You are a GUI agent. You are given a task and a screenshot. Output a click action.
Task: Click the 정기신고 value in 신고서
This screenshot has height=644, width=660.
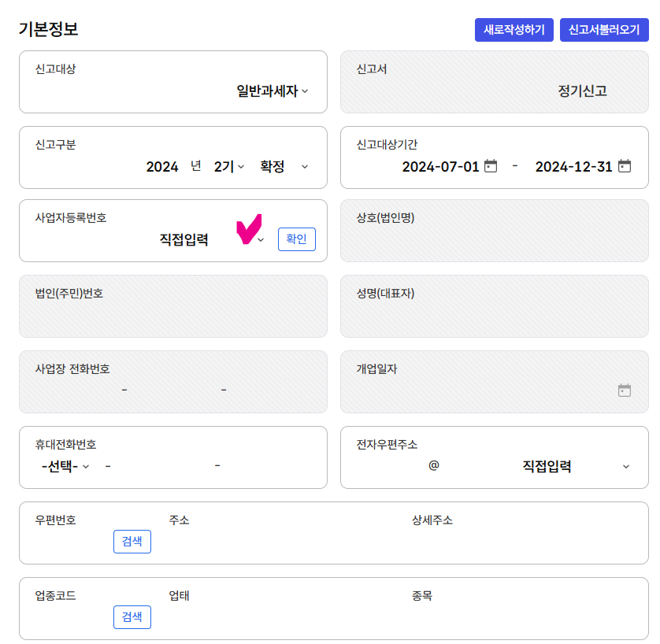[582, 91]
